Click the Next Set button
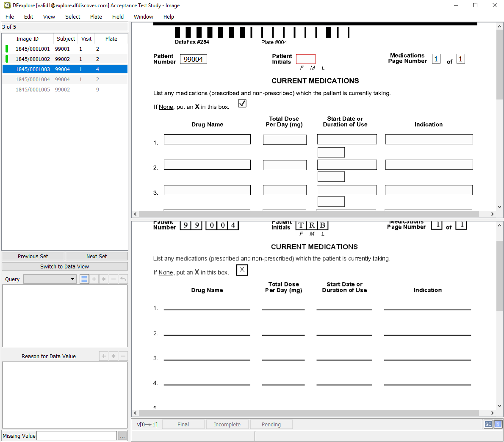The image size is (504, 442). tap(97, 256)
